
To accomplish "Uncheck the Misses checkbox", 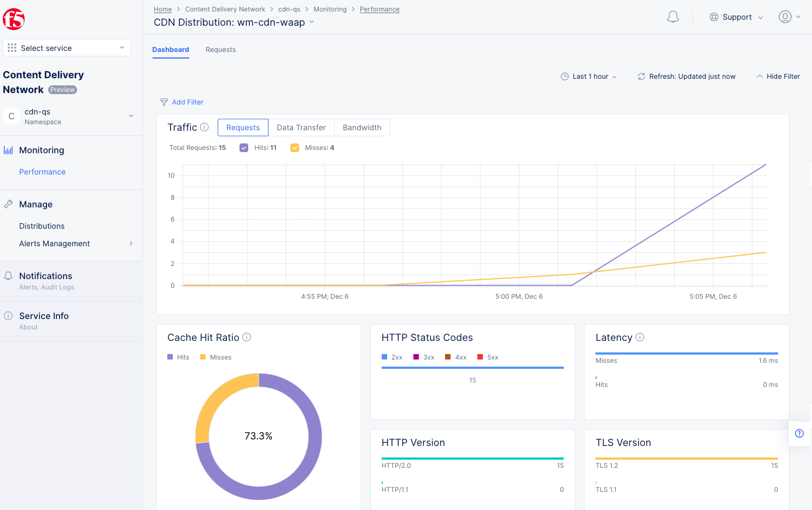I will [295, 147].
